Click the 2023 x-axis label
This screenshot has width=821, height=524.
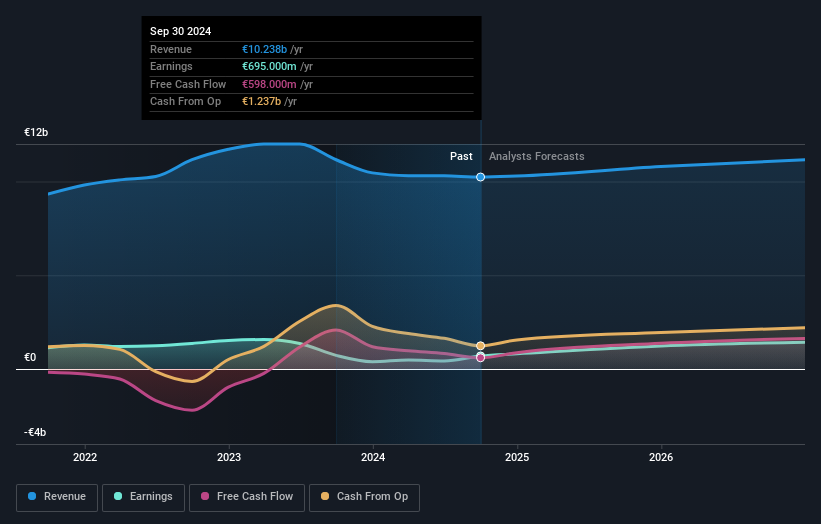229,458
